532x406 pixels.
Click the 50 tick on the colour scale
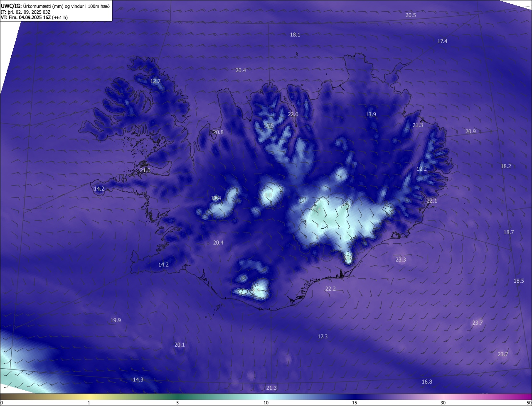[529, 403]
